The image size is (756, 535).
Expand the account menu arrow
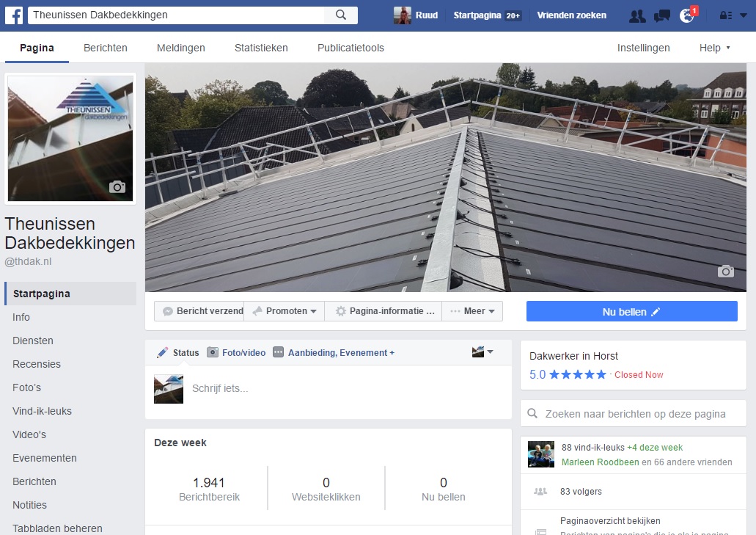(x=744, y=15)
